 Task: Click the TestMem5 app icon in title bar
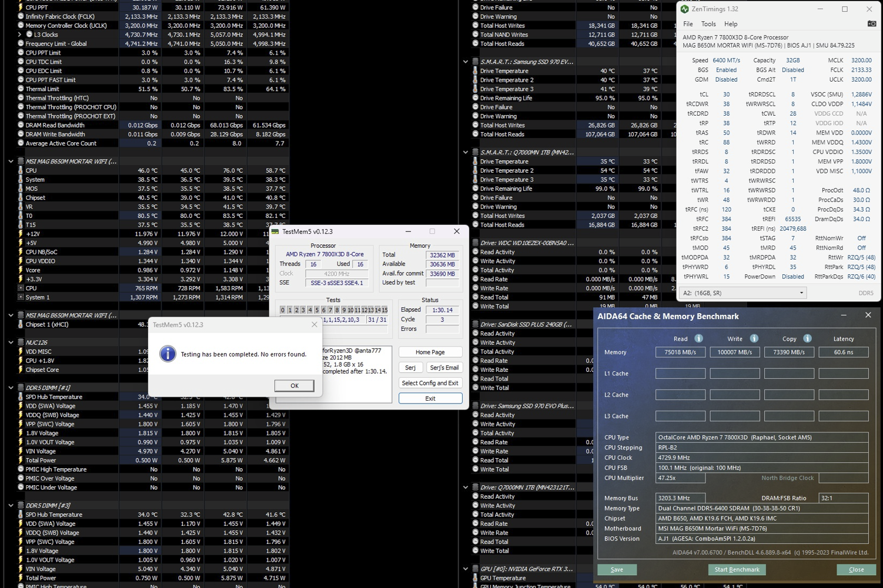point(275,231)
